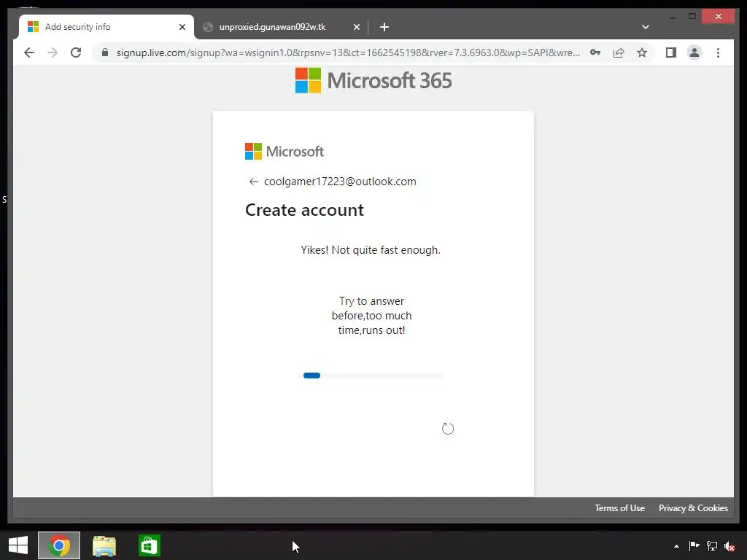Screen dimensions: 747x560
Task: Go back using the browser back arrow
Action: pyautogui.click(x=29, y=52)
